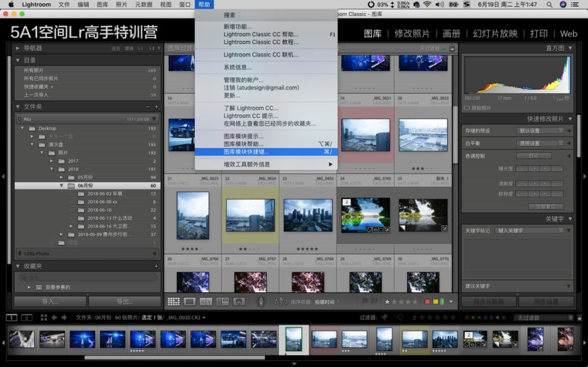Expand the 2017 folder
The height and width of the screenshot is (367, 588).
click(51, 161)
